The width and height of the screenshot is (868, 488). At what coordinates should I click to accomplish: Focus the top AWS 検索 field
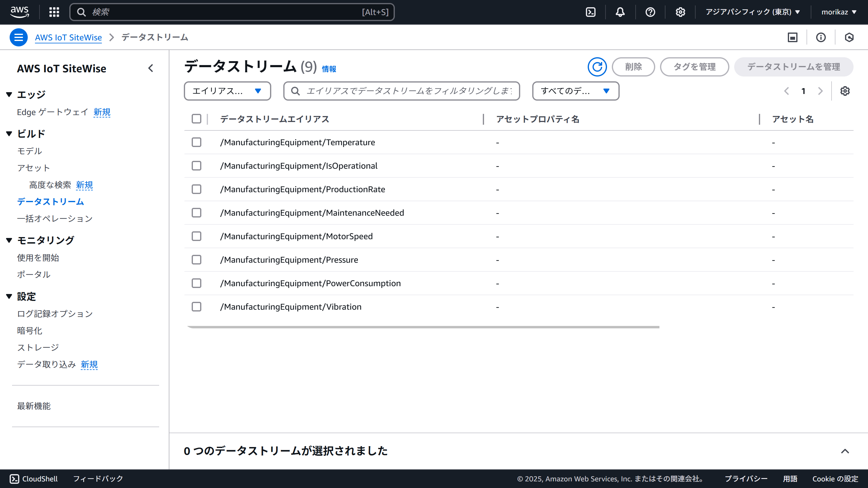[x=232, y=12]
